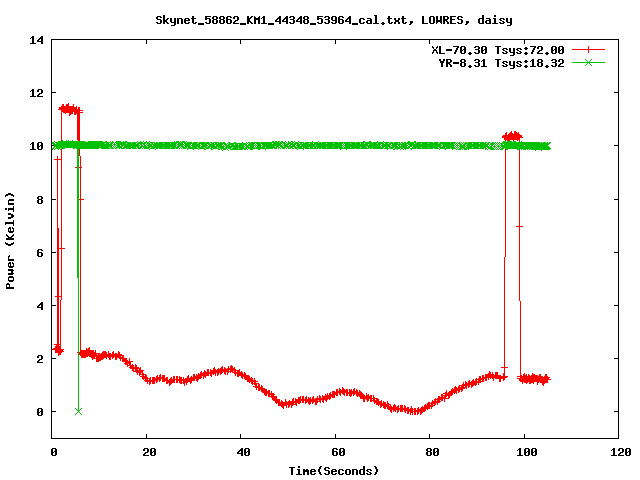
Task: Click the red XL legend line sample
Action: pos(588,50)
